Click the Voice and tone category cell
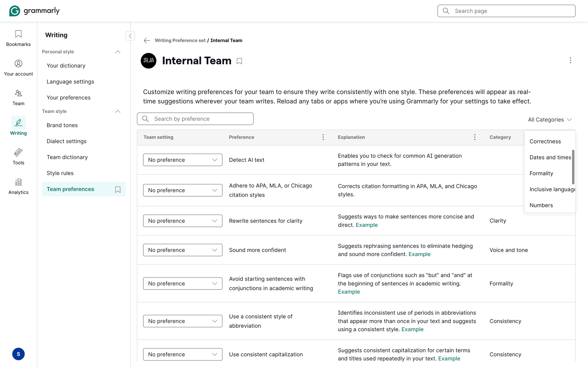The height and width of the screenshot is (368, 588). tap(509, 250)
